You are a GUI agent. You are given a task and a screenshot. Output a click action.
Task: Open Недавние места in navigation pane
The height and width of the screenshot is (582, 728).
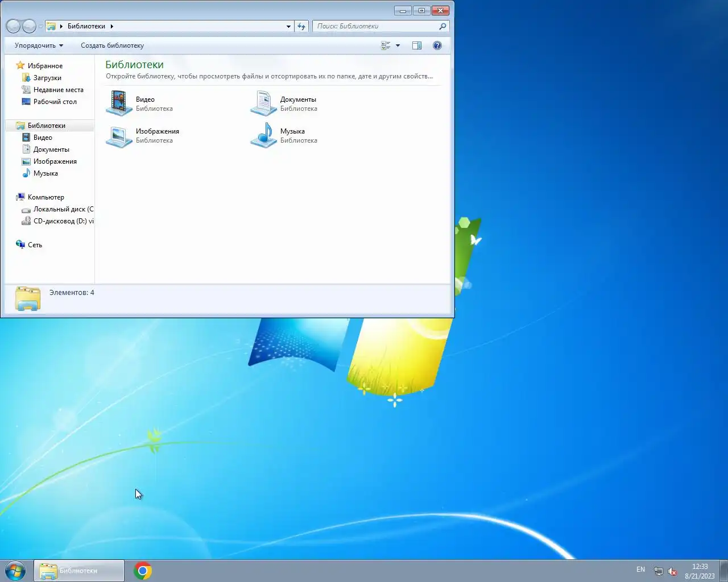pyautogui.click(x=58, y=90)
